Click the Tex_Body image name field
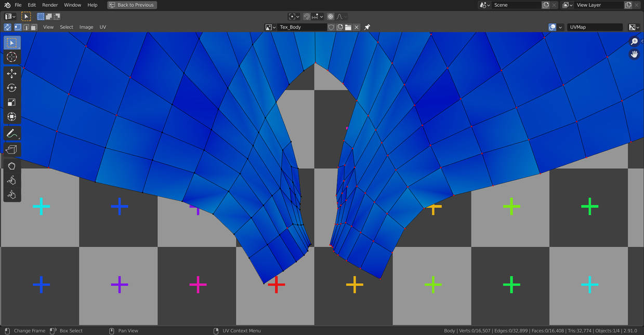This screenshot has width=644, height=335. coord(302,27)
